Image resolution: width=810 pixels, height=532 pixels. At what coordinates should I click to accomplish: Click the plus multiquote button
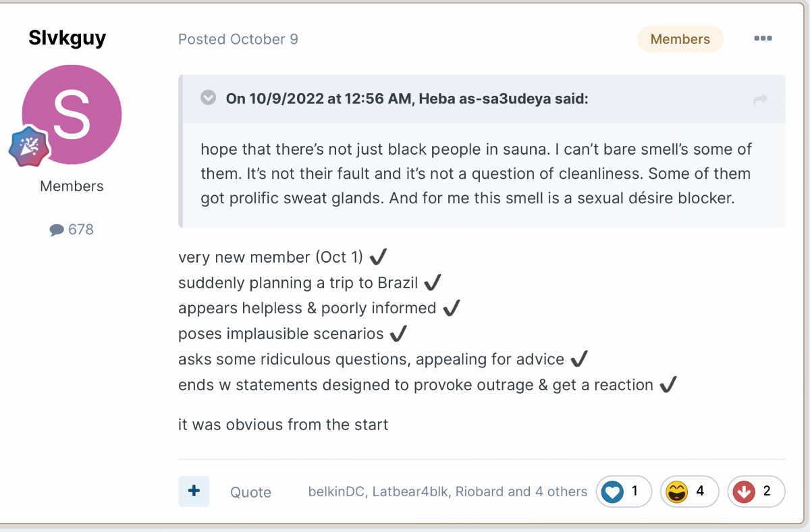tap(194, 491)
